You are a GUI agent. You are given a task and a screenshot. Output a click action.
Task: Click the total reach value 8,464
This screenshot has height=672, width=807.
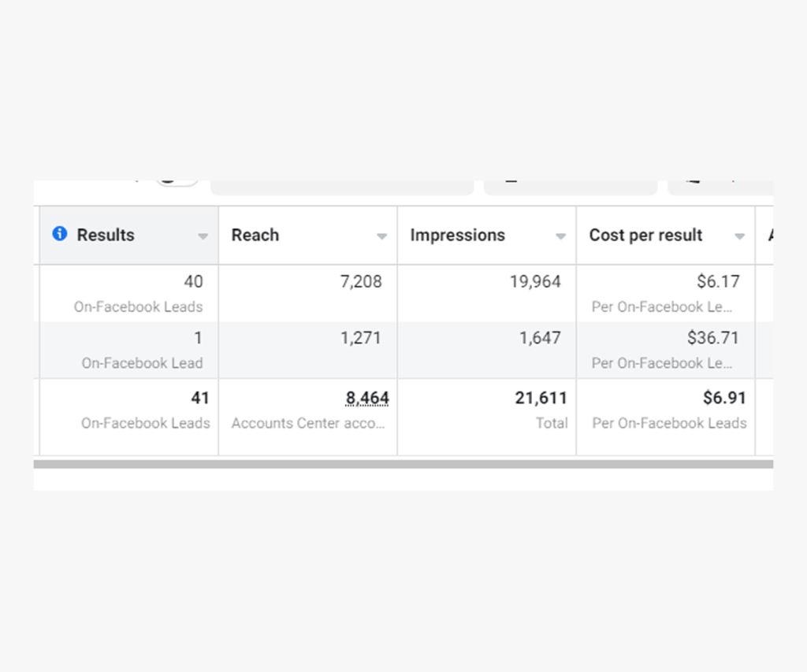click(367, 398)
